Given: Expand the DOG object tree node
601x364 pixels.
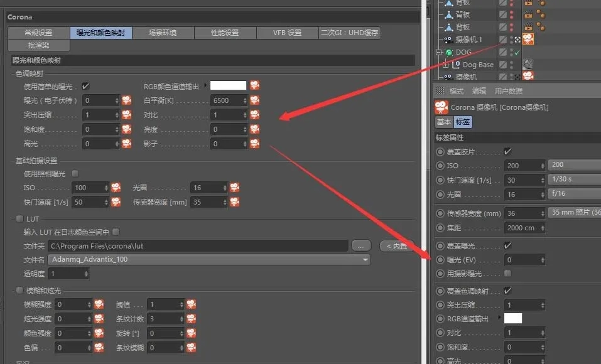Looking at the screenshot, I should [439, 52].
